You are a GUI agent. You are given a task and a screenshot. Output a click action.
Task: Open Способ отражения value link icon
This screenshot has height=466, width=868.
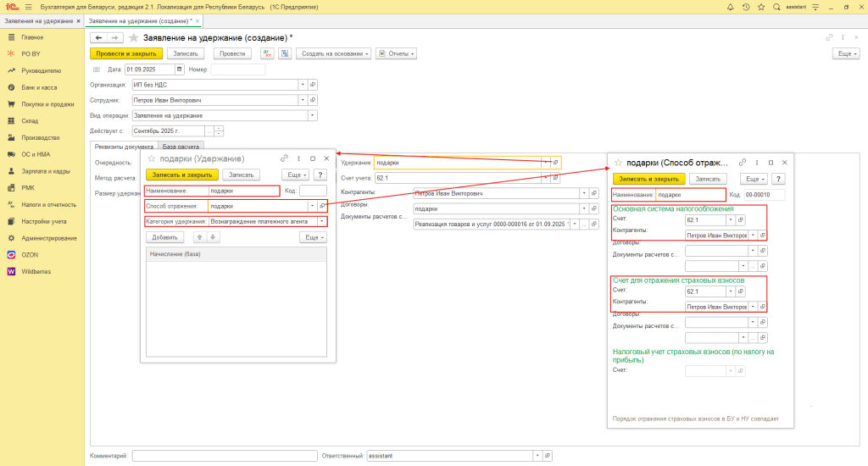pos(322,206)
